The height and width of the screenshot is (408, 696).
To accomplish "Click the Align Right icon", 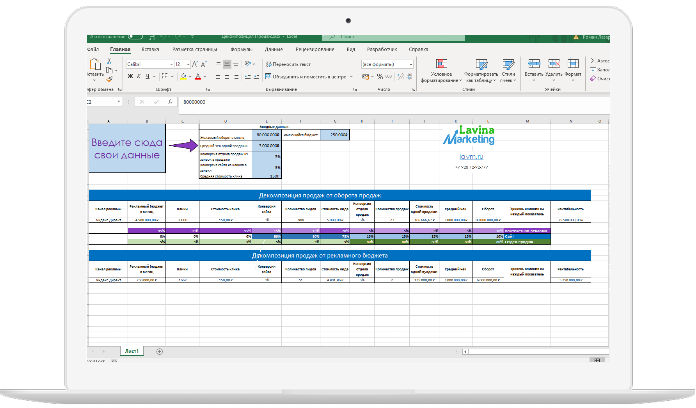I will 236,77.
